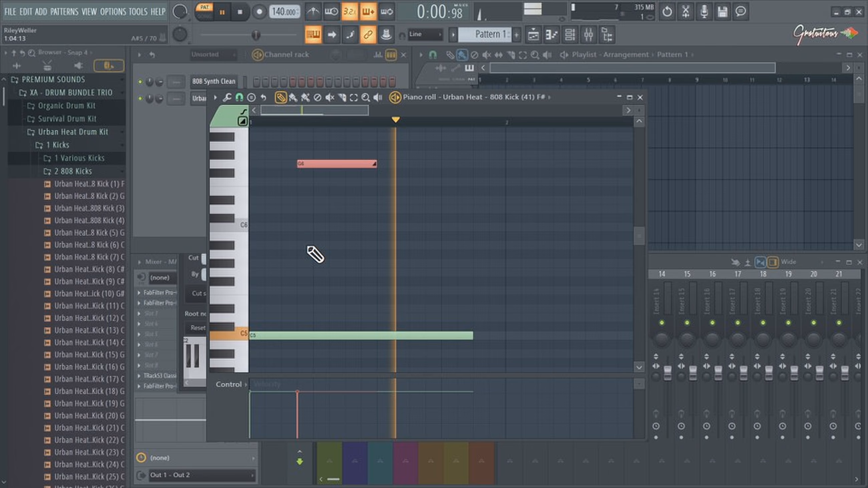Click the red G6 note in piano roll

click(x=337, y=164)
